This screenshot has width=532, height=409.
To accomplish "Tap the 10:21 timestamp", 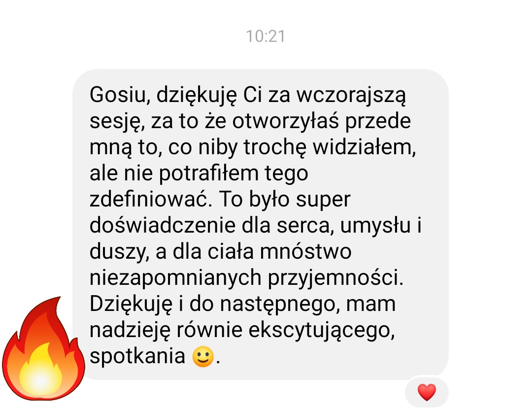I will point(266,36).
